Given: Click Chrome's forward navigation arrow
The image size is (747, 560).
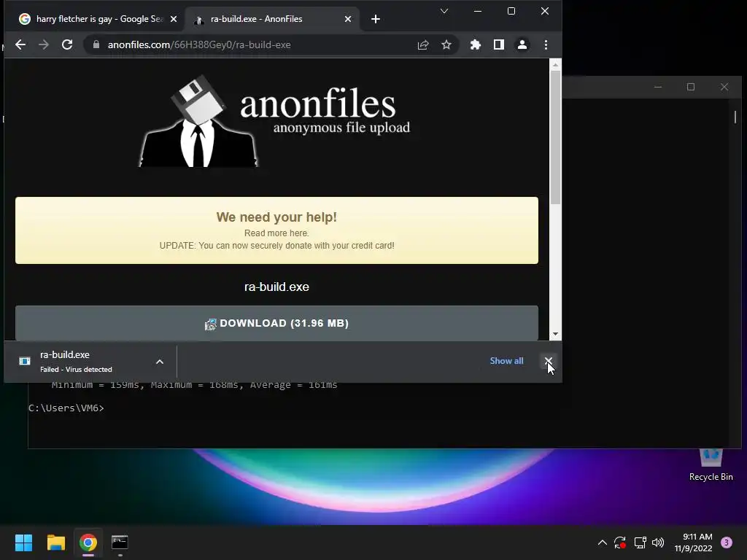Looking at the screenshot, I should pyautogui.click(x=44, y=44).
